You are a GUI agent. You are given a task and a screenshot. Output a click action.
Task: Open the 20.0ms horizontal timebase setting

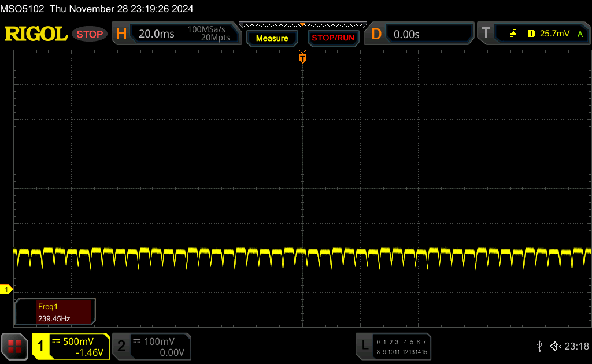pos(157,34)
